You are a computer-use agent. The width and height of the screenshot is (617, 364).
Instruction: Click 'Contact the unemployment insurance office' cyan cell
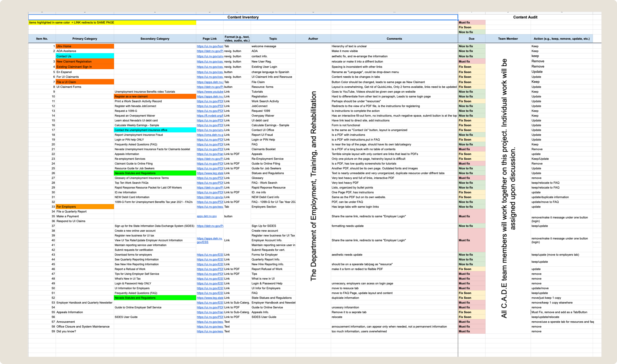[x=155, y=130]
